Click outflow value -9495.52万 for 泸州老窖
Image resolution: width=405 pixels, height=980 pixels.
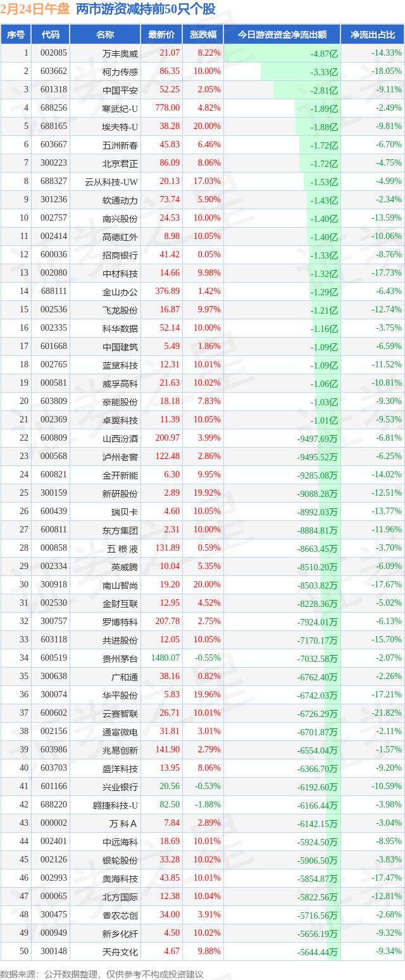(x=318, y=457)
